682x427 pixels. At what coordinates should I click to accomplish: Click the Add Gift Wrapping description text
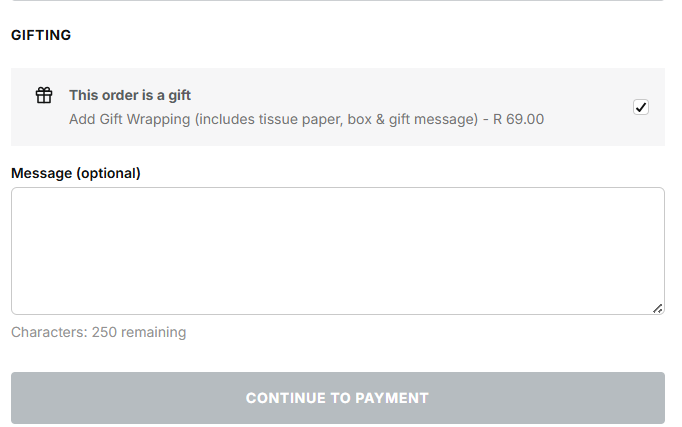click(x=306, y=119)
